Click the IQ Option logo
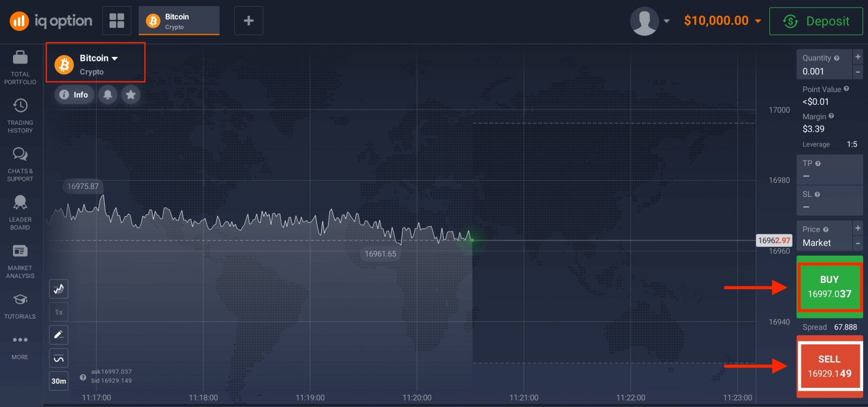The image size is (868, 407). [x=51, y=21]
